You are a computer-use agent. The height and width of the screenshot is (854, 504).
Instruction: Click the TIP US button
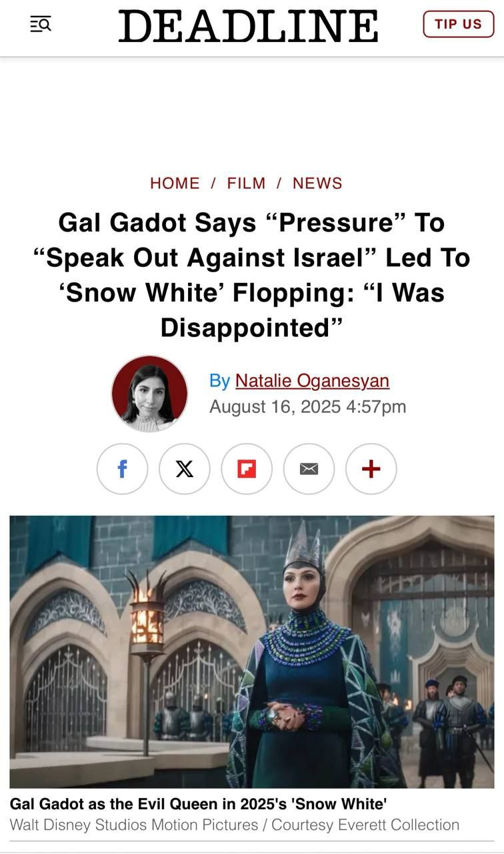pyautogui.click(x=458, y=24)
